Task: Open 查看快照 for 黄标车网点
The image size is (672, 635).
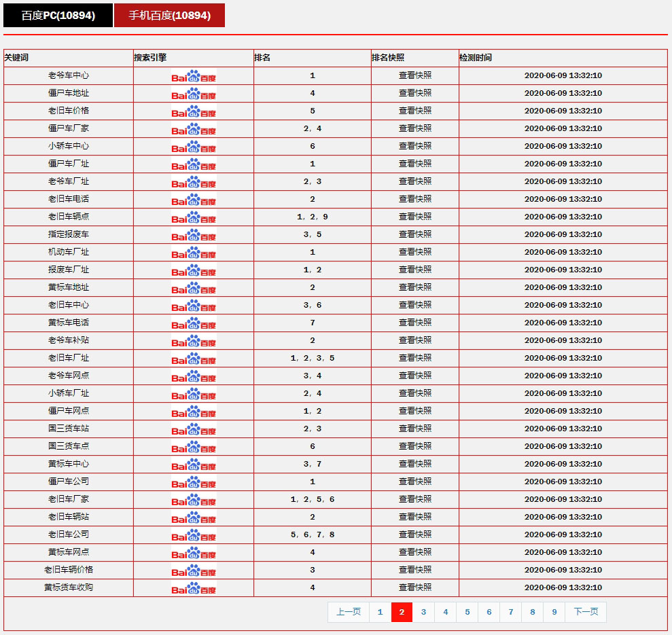Action: point(414,552)
